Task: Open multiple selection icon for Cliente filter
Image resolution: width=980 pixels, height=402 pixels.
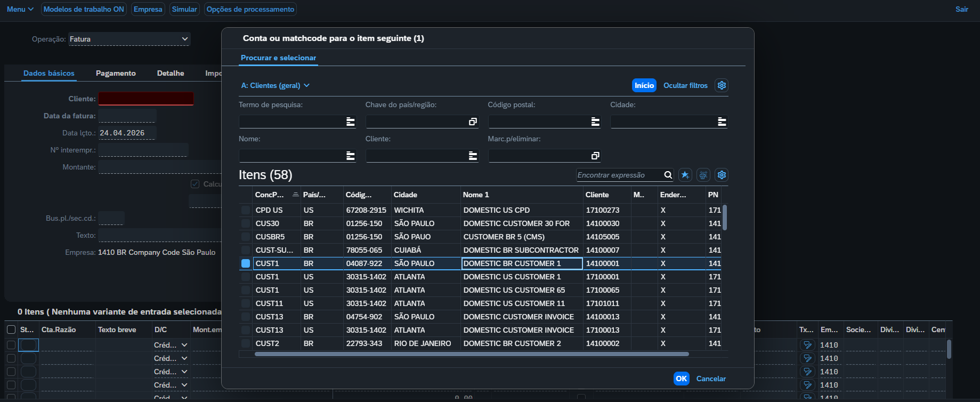Action: pyautogui.click(x=473, y=156)
